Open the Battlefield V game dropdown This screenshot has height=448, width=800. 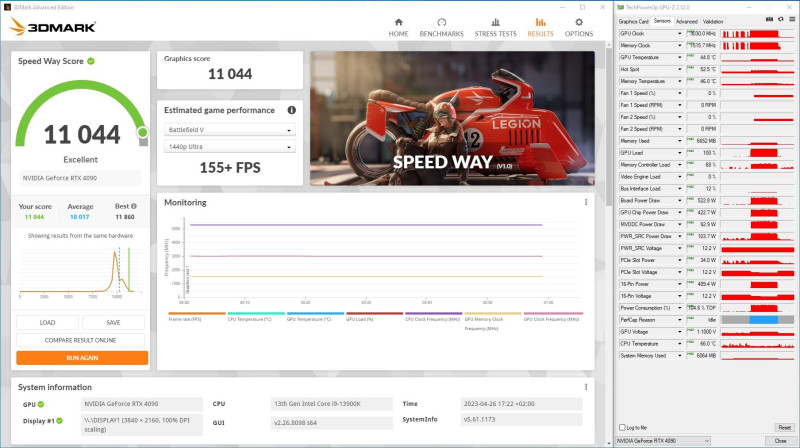pos(230,130)
